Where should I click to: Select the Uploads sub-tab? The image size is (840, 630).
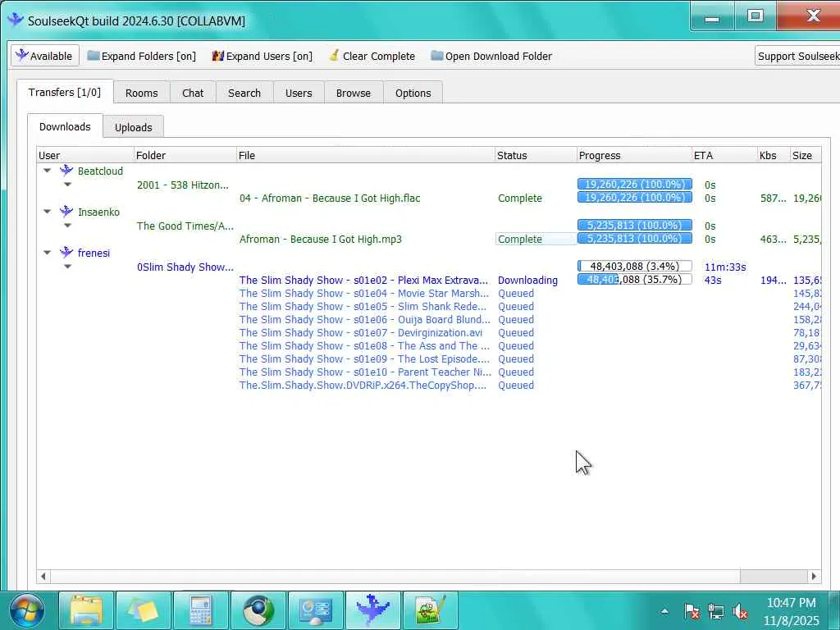134,127
